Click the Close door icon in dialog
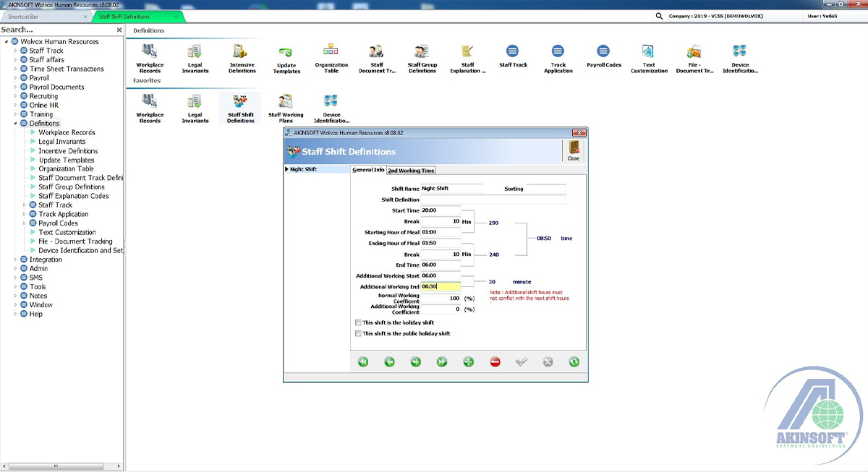The image size is (868, 472). [x=573, y=151]
